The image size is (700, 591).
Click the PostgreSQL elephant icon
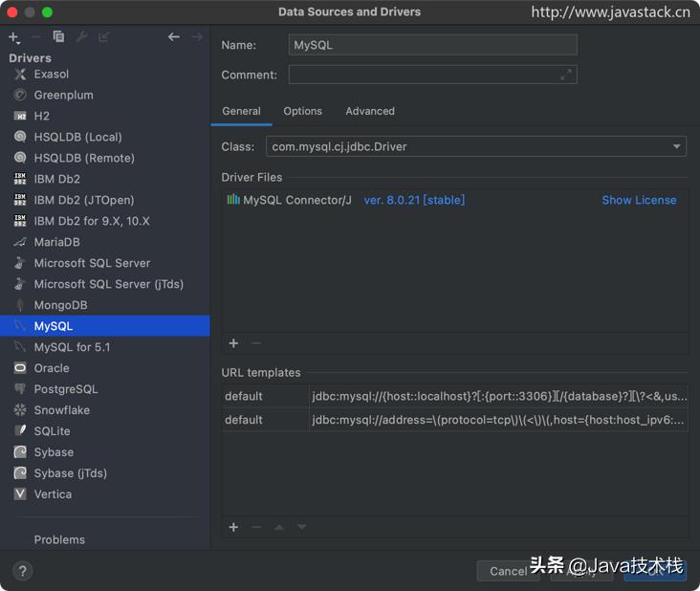point(20,389)
